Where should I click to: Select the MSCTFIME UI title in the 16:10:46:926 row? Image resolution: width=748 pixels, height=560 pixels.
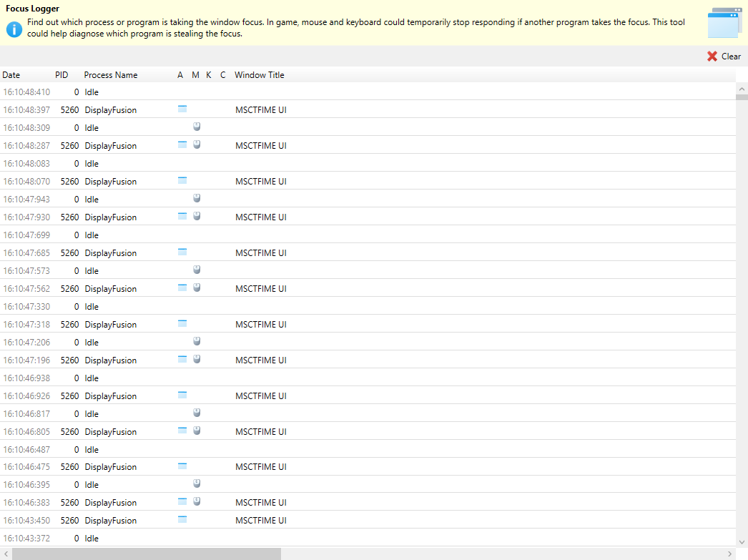click(261, 396)
